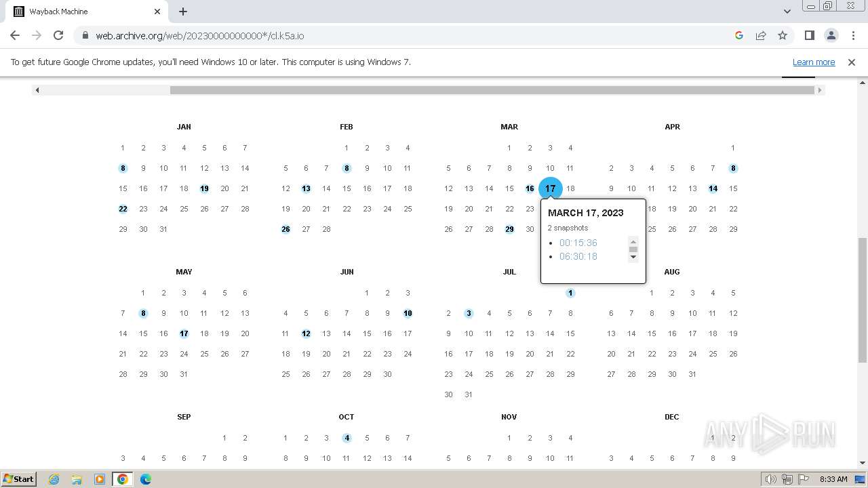Select February 26 snapshot date
The image size is (868, 488).
pos(285,229)
